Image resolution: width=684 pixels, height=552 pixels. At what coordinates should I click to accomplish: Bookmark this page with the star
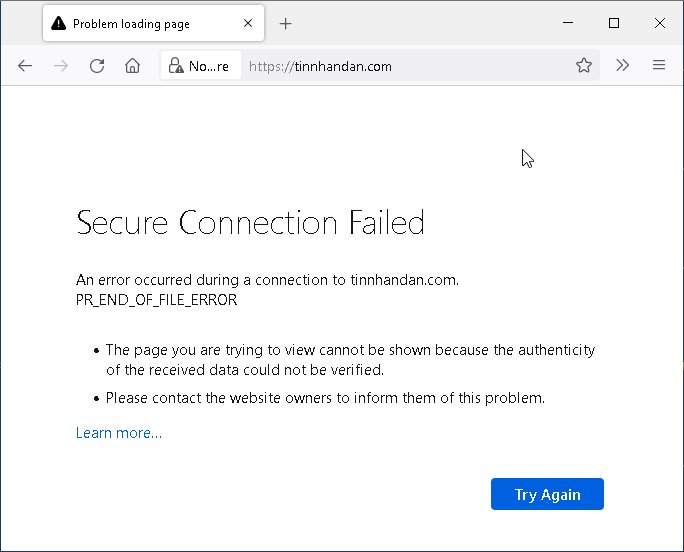coord(584,65)
